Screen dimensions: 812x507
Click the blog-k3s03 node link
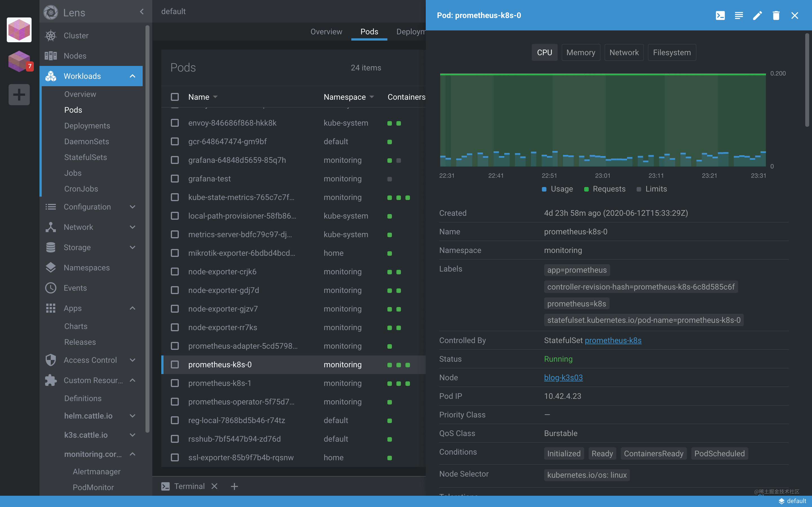tap(563, 377)
